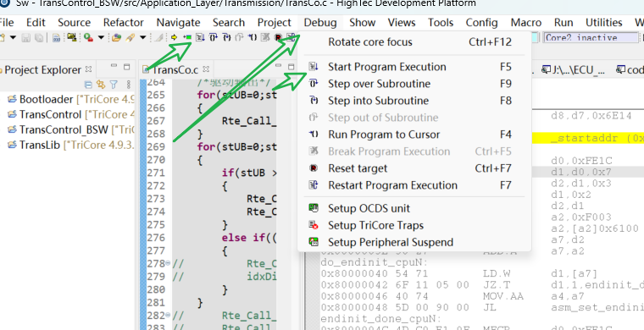Click the Core2 inactive status field

[591, 38]
